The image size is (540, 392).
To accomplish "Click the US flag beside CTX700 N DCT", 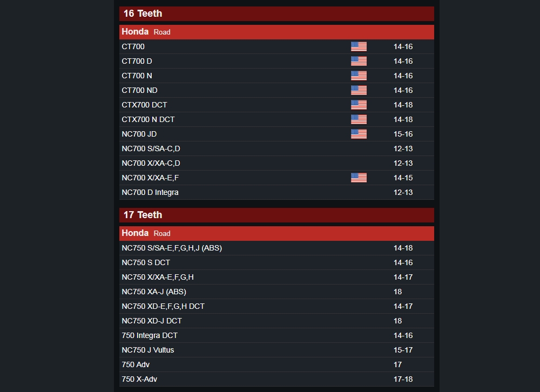I will [359, 119].
